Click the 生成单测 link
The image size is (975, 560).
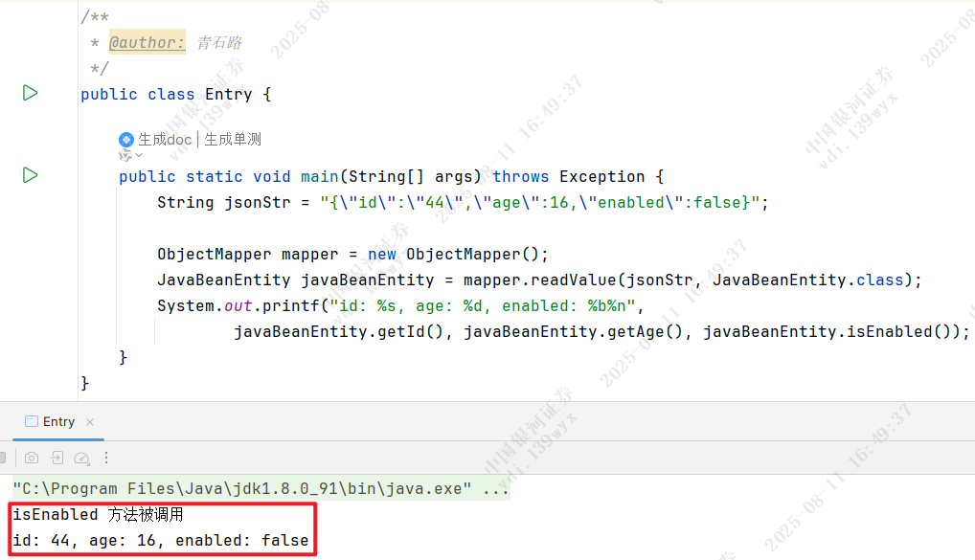point(233,140)
